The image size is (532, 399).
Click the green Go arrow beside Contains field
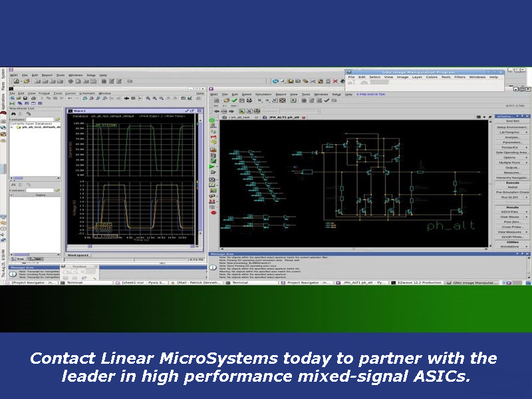tap(58, 120)
